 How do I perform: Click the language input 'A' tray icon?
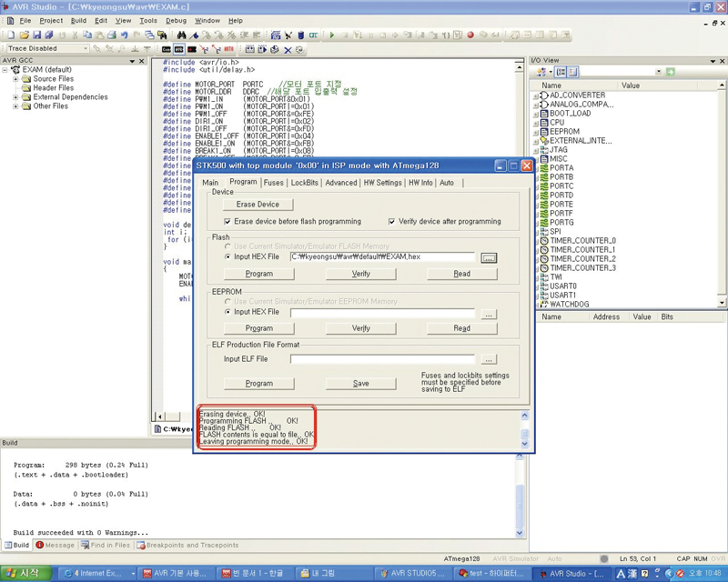[x=621, y=574]
